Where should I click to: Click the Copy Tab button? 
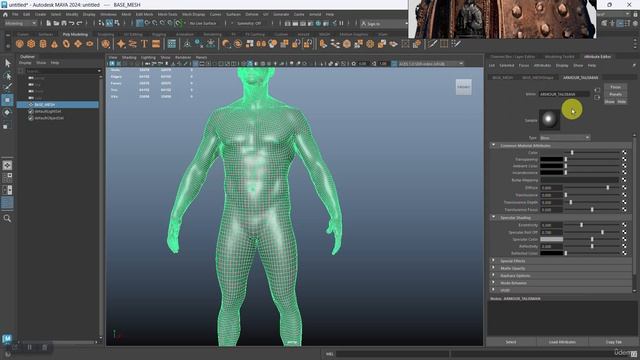click(x=613, y=342)
